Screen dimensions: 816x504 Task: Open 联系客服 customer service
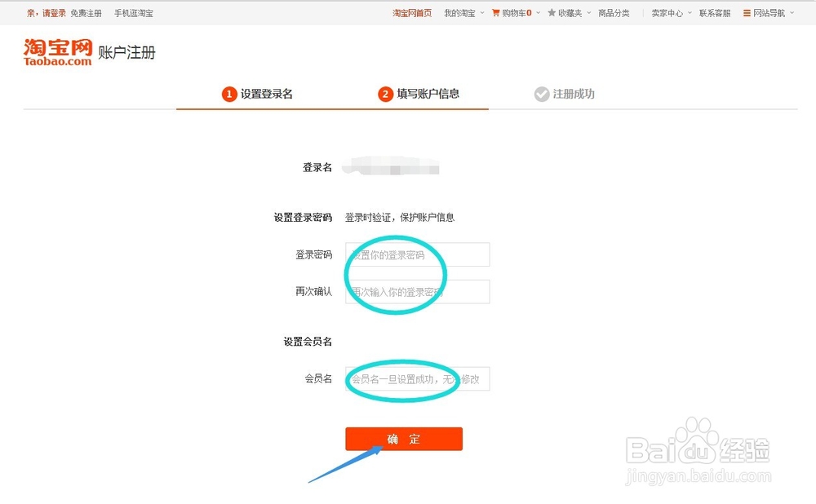click(x=715, y=12)
